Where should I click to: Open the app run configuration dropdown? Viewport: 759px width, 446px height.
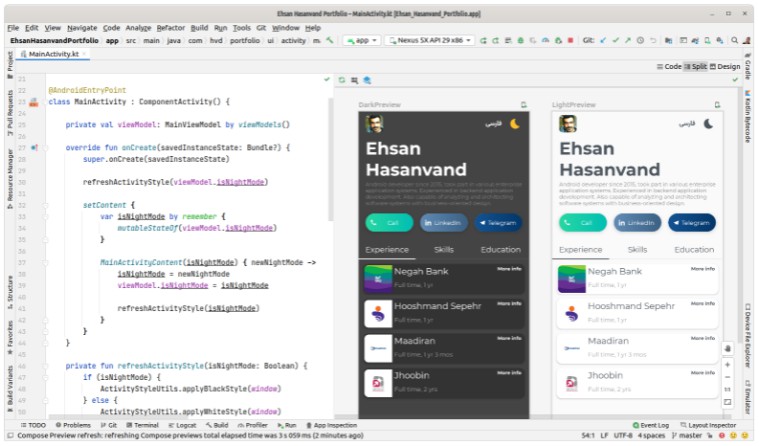pyautogui.click(x=362, y=41)
